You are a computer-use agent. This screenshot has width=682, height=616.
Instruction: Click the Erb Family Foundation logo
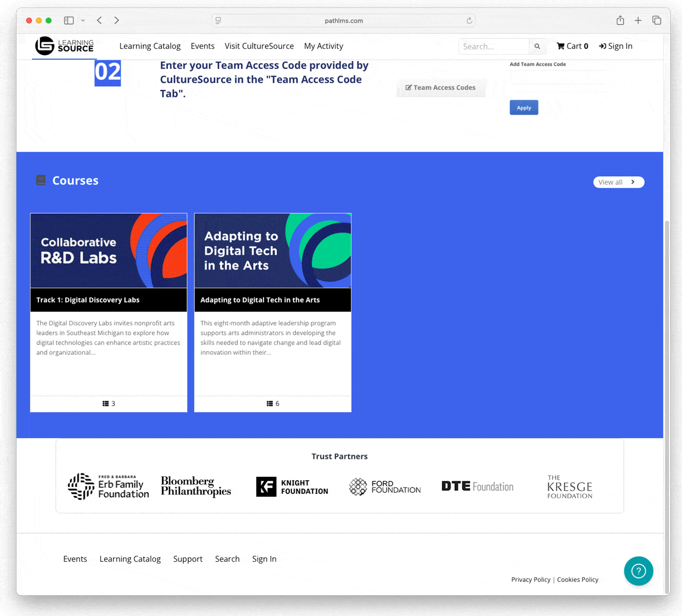tap(109, 487)
